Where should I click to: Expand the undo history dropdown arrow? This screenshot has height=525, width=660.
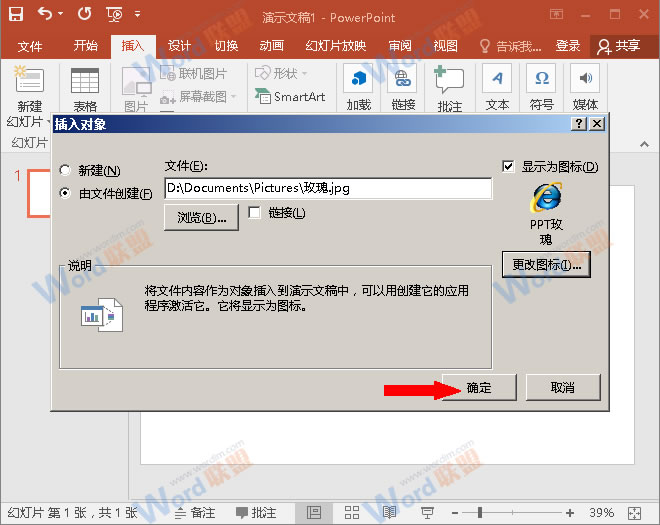click(x=62, y=15)
